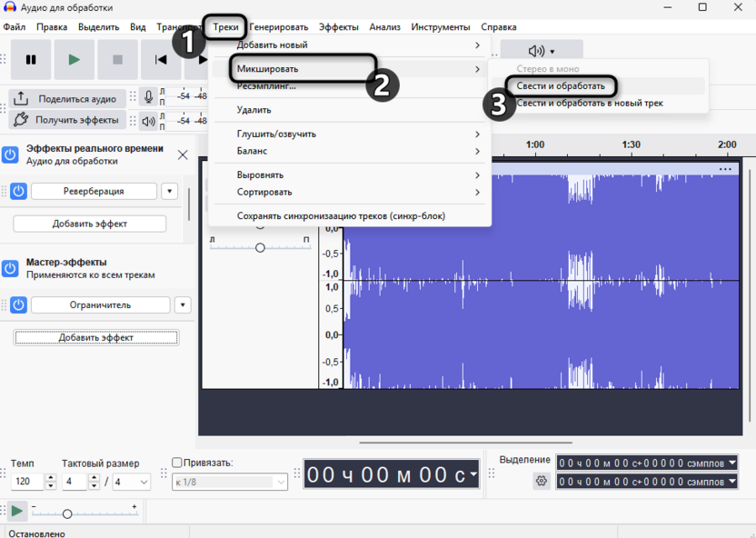756x538 pixels.
Task: Close the Realtime effects panel
Action: click(183, 154)
